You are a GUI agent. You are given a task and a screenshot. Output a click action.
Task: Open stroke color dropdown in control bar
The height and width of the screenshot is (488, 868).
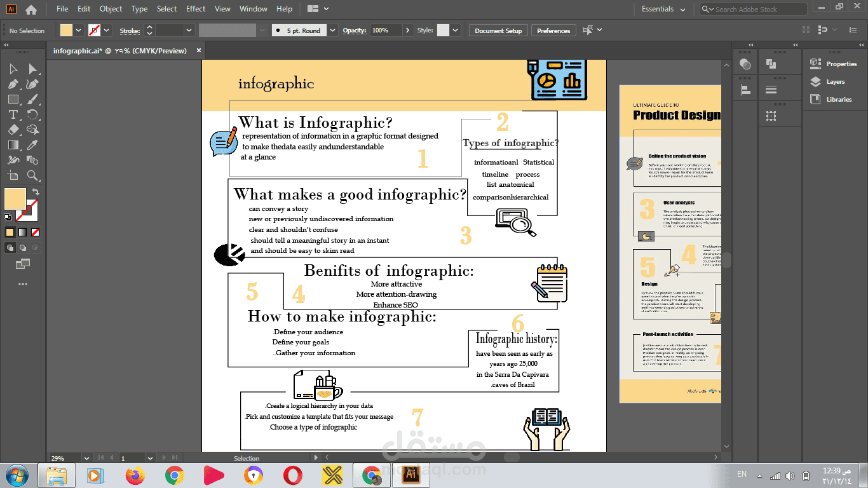pyautogui.click(x=107, y=30)
